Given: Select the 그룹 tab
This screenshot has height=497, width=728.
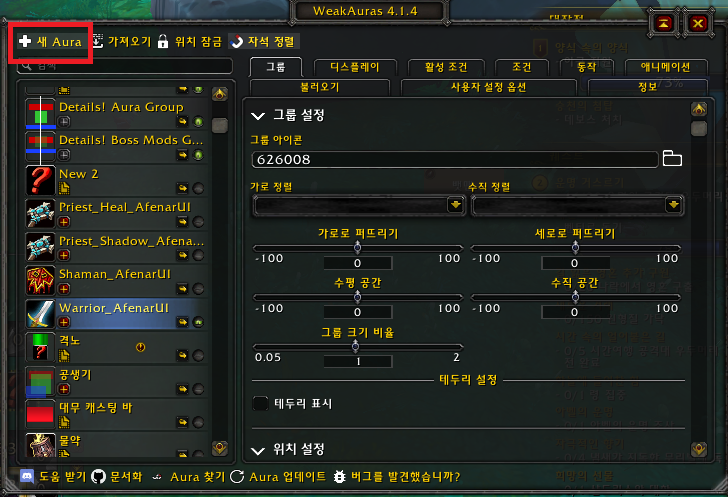Looking at the screenshot, I should tap(276, 67).
